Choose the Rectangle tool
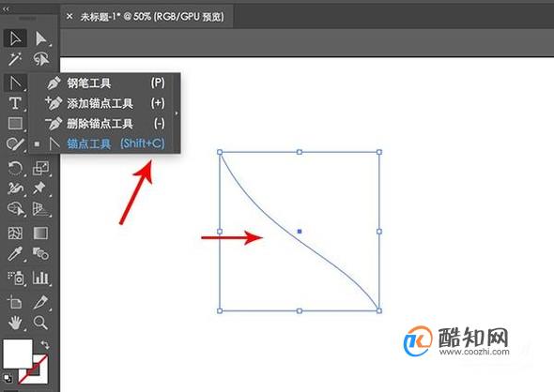Image resolution: width=554 pixels, height=392 pixels. pos(15,124)
